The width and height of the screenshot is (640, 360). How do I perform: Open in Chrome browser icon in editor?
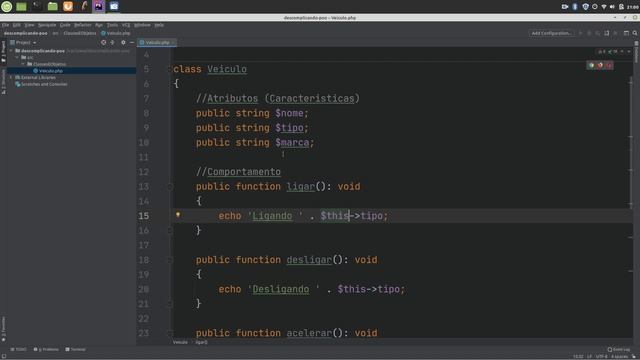591,65
